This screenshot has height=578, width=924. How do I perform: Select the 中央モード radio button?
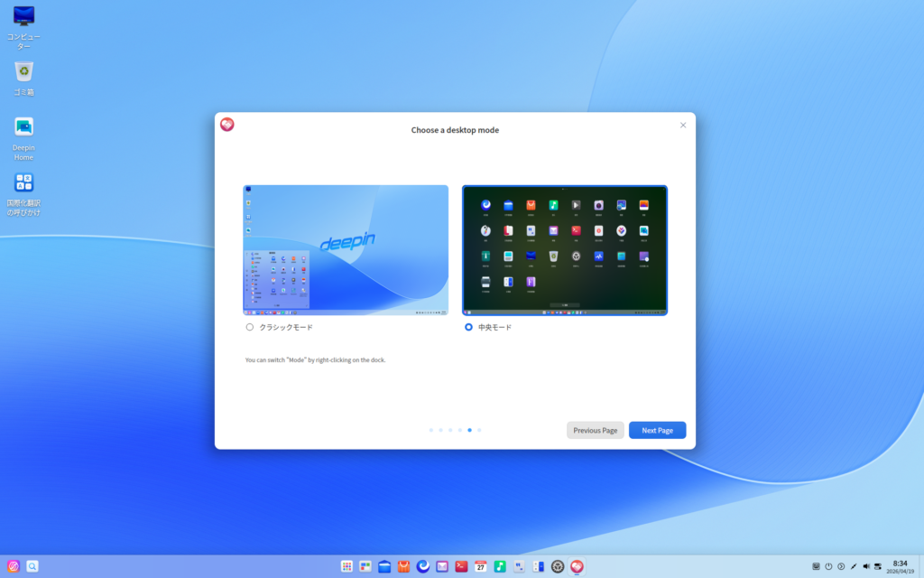(468, 327)
